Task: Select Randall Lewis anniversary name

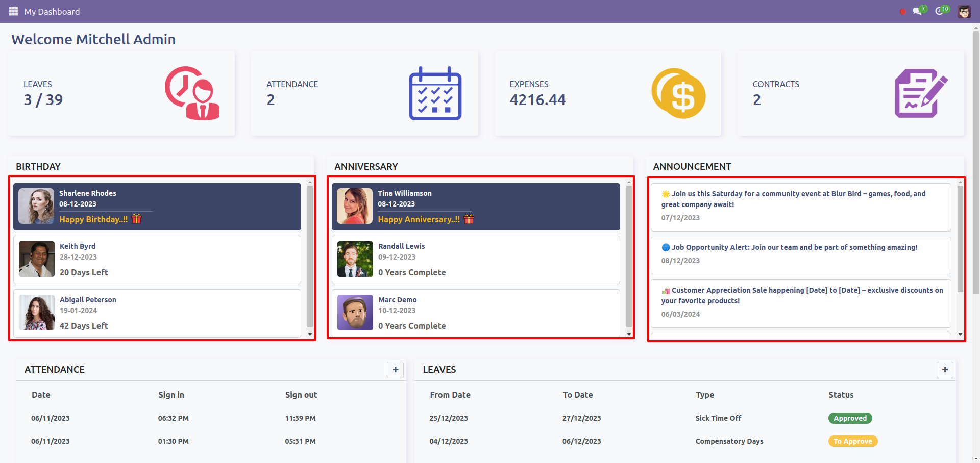Action: click(402, 246)
